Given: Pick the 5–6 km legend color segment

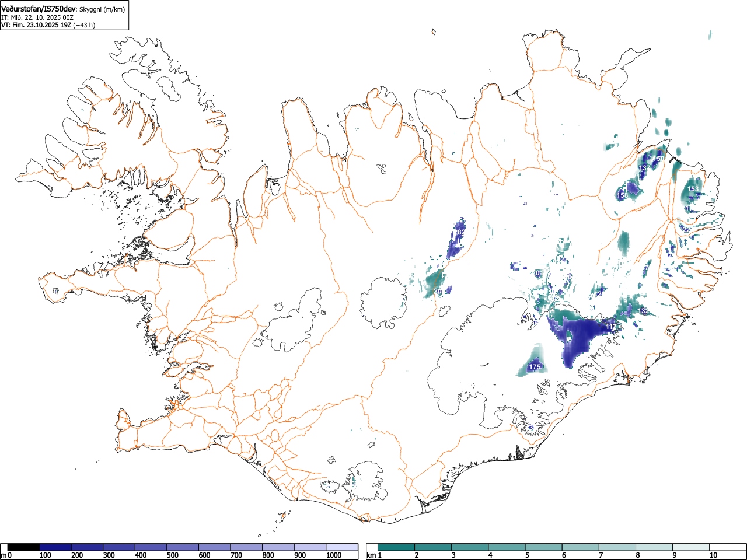Looking at the screenshot, I should click(x=543, y=547).
